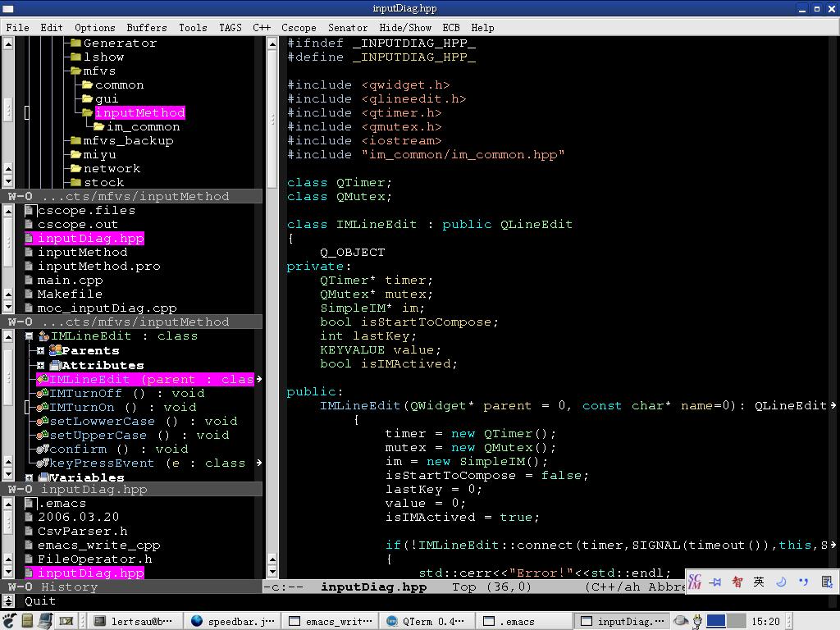Click the SCIM toolbar pin icon
The height and width of the screenshot is (630, 840).
715,582
